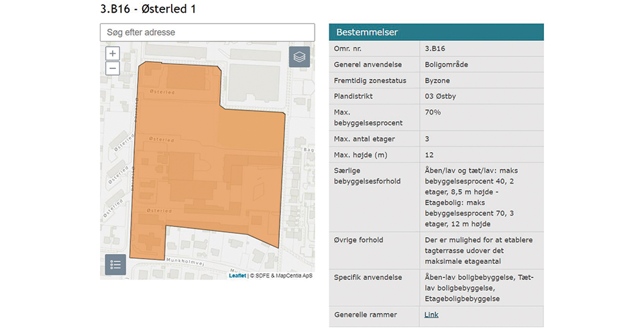Click the 'Generelle rammer' label
The image size is (644, 335).
tap(366, 314)
